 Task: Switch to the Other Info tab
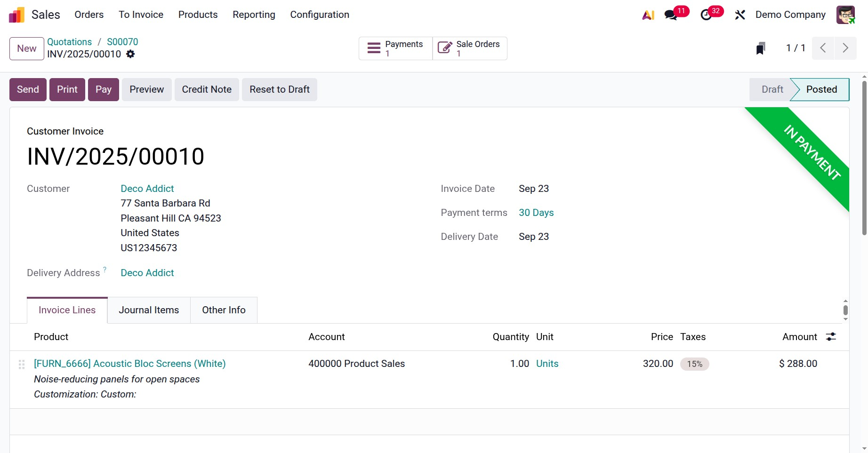pos(224,310)
